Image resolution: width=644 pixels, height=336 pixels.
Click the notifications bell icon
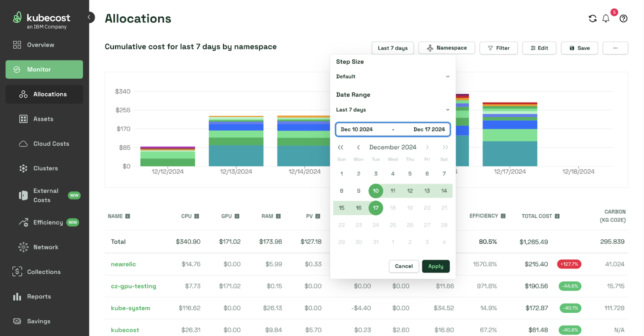pyautogui.click(x=607, y=18)
